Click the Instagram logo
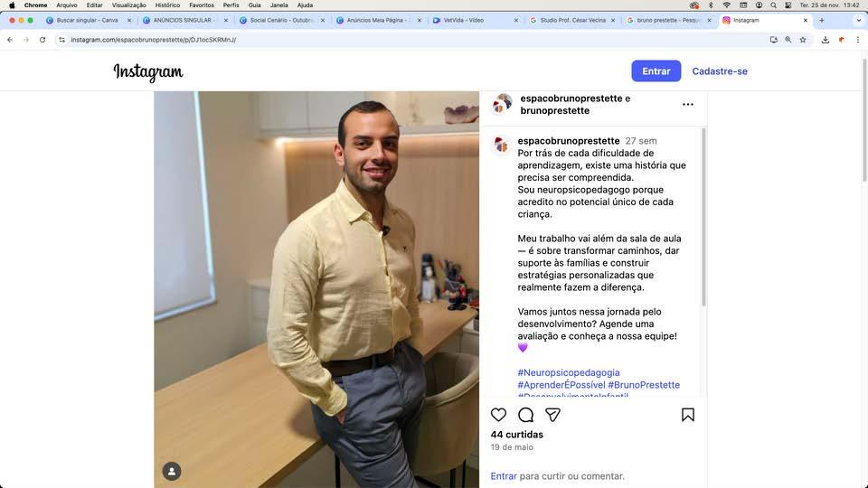 [x=147, y=72]
